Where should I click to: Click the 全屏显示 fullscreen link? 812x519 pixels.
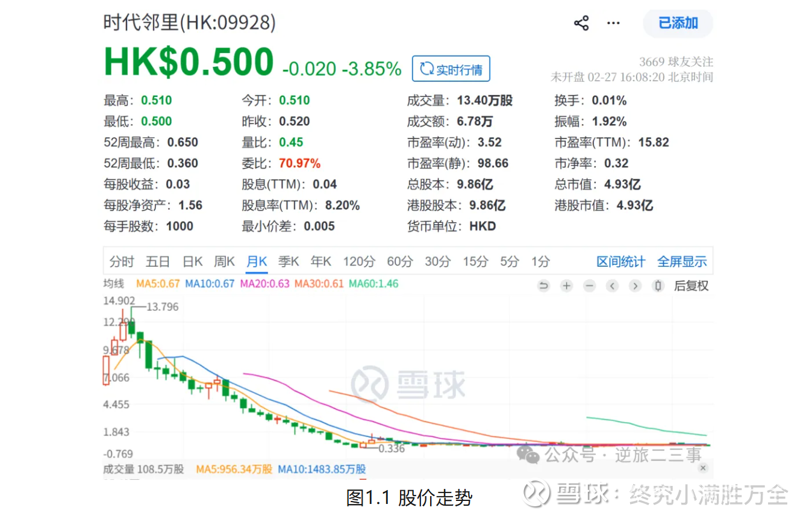tap(682, 262)
